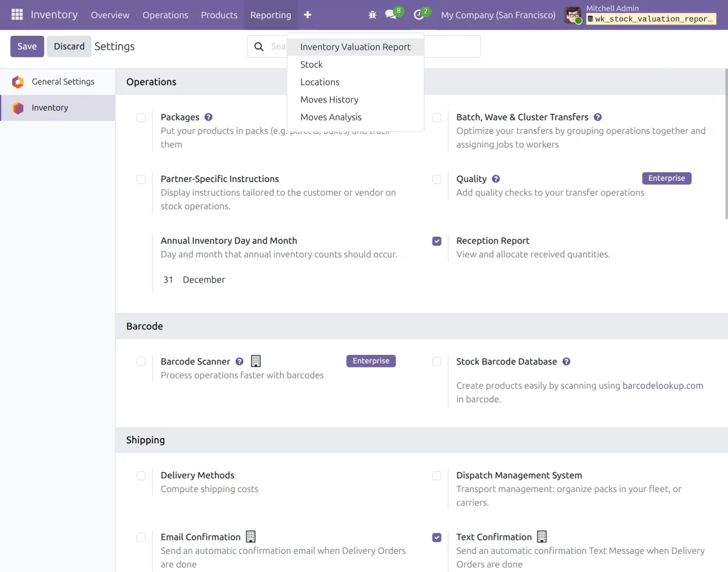Click help icon beside Stock Barcode Database
The image size is (728, 572).
click(x=566, y=362)
